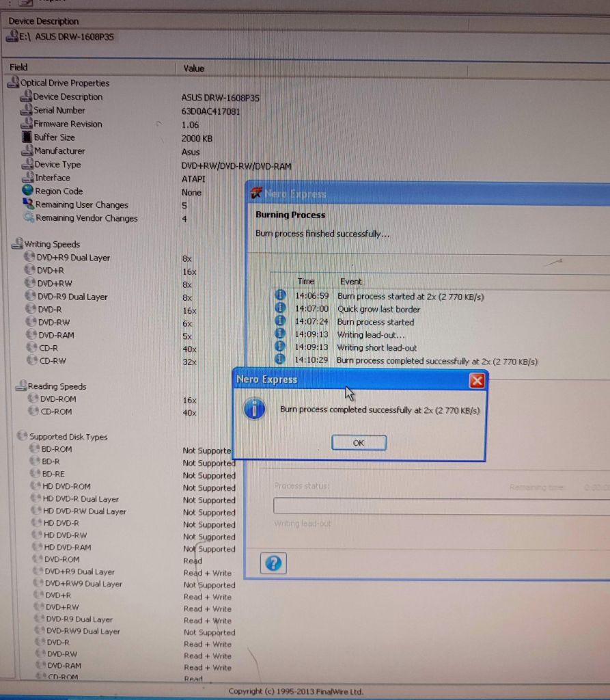Close the Nero Express message dialog
The width and height of the screenshot is (610, 700).
(477, 380)
